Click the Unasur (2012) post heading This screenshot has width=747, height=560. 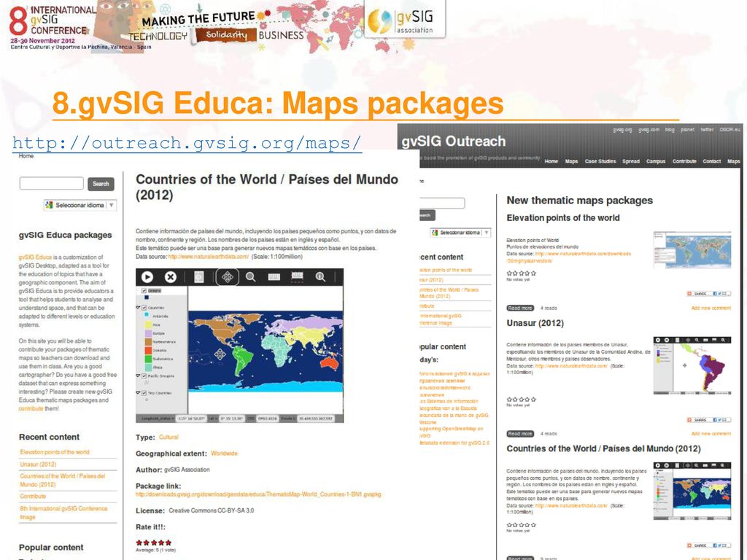[x=535, y=323]
